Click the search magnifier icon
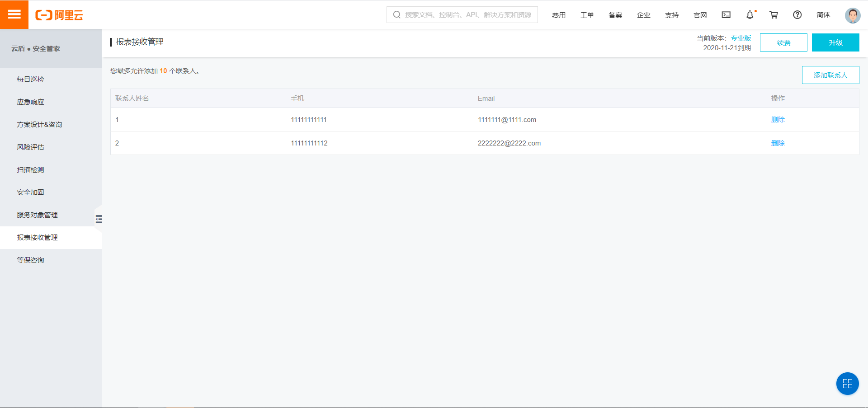 397,15
